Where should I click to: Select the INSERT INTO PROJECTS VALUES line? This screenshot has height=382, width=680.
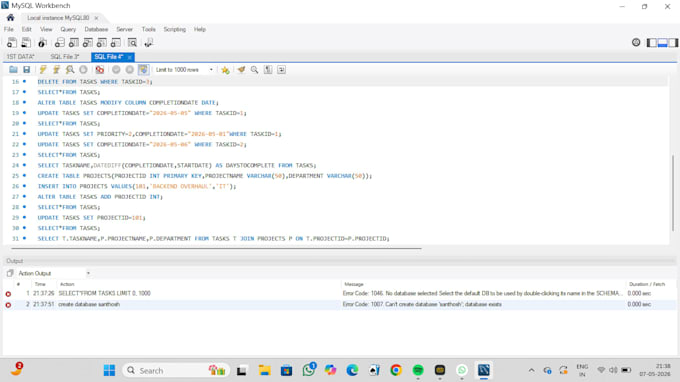[137, 186]
